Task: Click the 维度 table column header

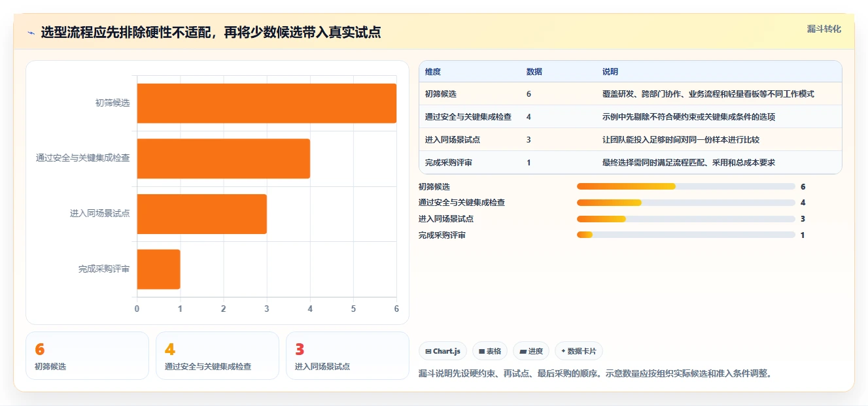Action: coord(433,72)
